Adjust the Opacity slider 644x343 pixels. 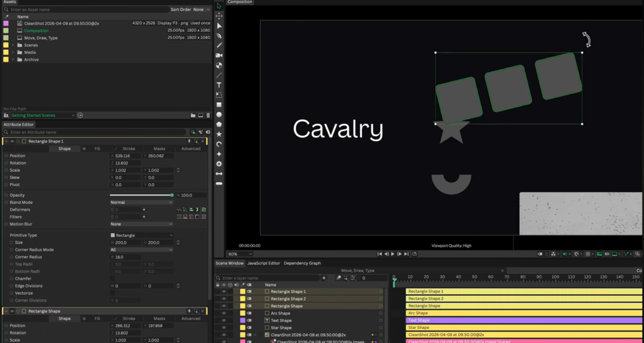click(172, 195)
